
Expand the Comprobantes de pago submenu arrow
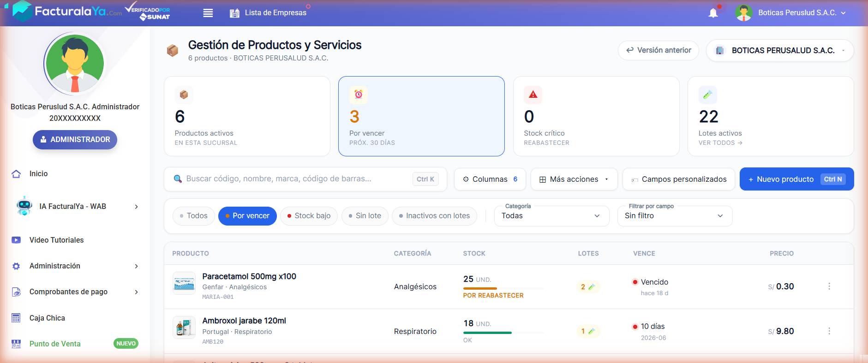click(x=136, y=292)
